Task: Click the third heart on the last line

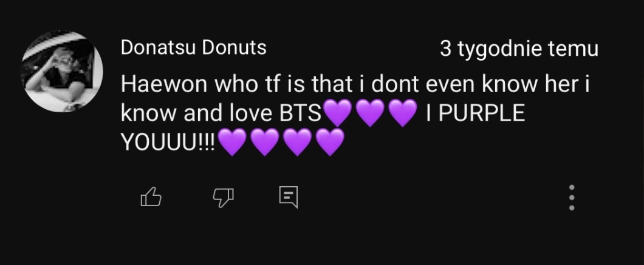Action: [x=296, y=143]
